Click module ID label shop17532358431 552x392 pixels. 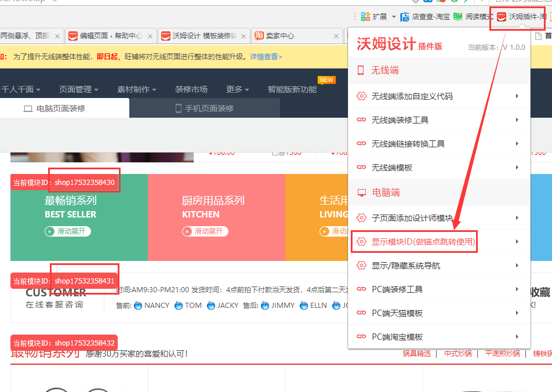(64, 281)
